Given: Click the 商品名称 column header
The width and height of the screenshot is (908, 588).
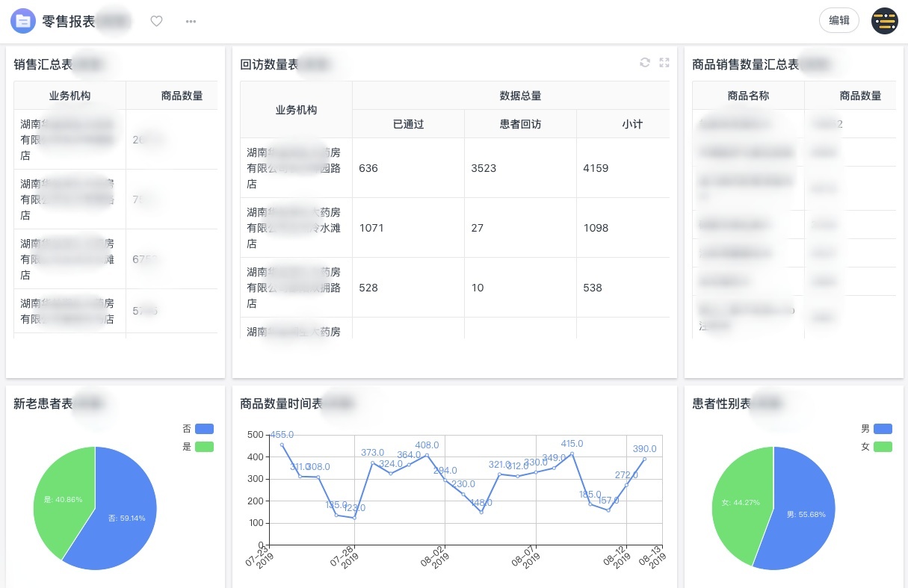Looking at the screenshot, I should (748, 96).
